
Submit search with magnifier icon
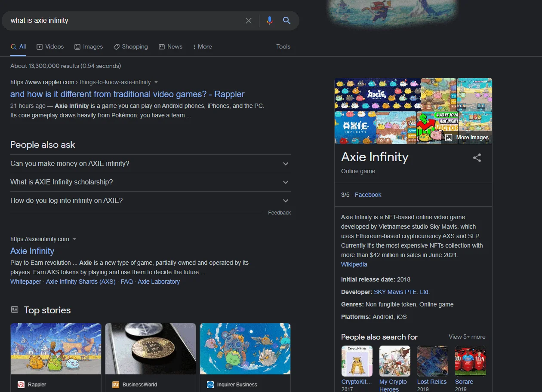[x=286, y=21]
